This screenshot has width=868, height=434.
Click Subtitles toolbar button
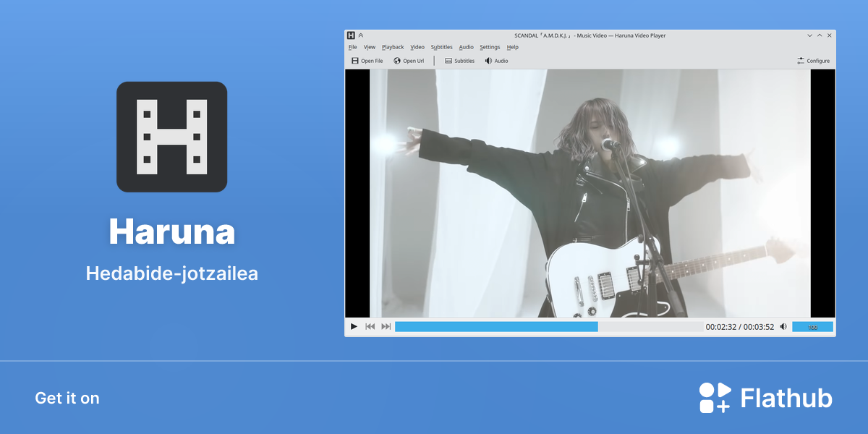point(459,61)
